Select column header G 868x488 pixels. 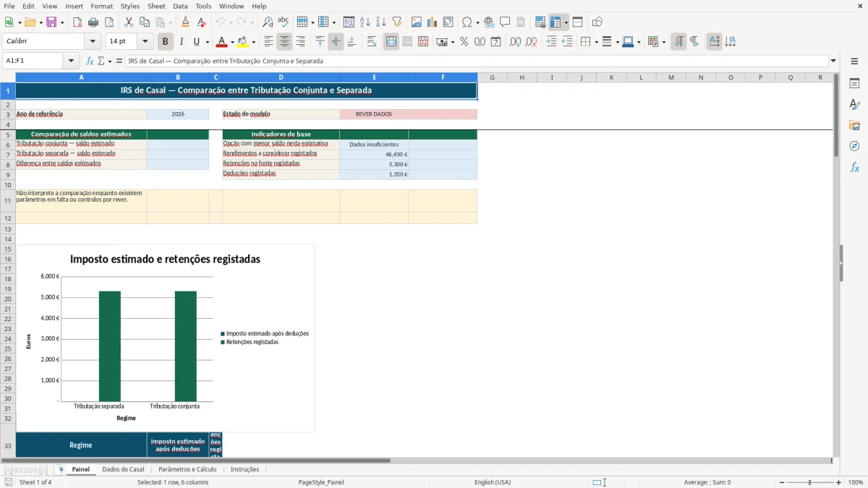[492, 77]
